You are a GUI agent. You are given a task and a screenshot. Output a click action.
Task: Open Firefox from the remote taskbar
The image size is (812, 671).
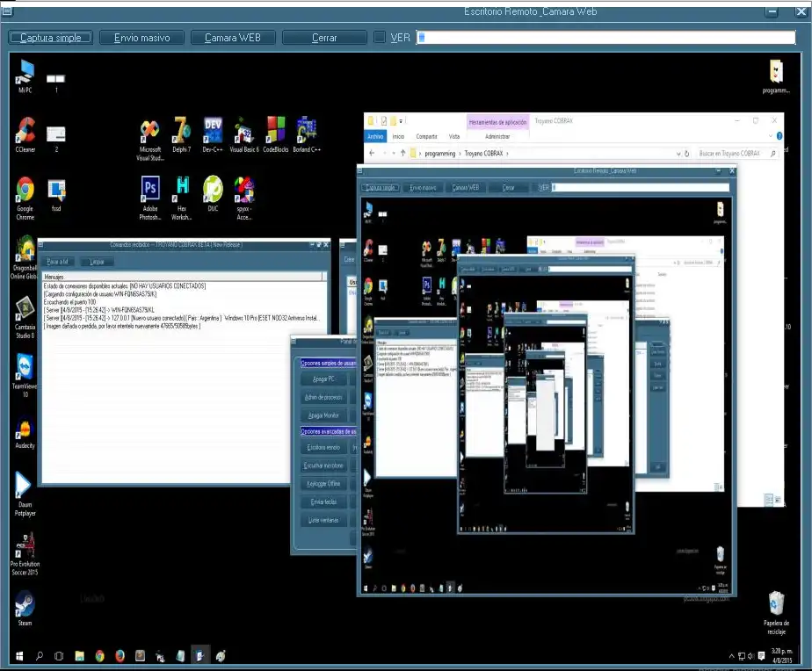click(120, 656)
